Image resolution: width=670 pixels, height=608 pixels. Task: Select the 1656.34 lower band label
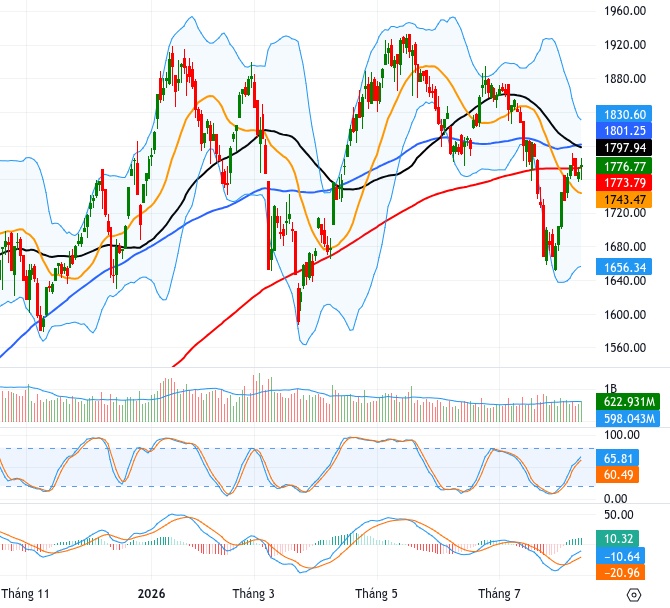624,267
